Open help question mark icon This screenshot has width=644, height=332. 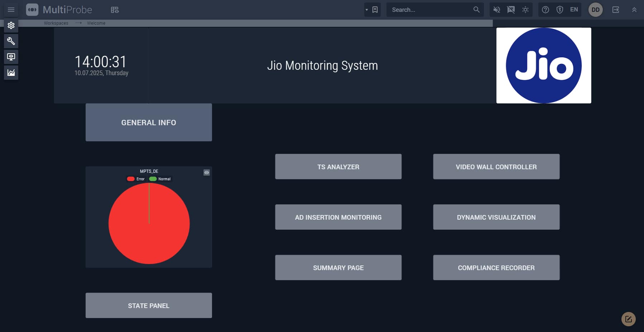pyautogui.click(x=546, y=10)
